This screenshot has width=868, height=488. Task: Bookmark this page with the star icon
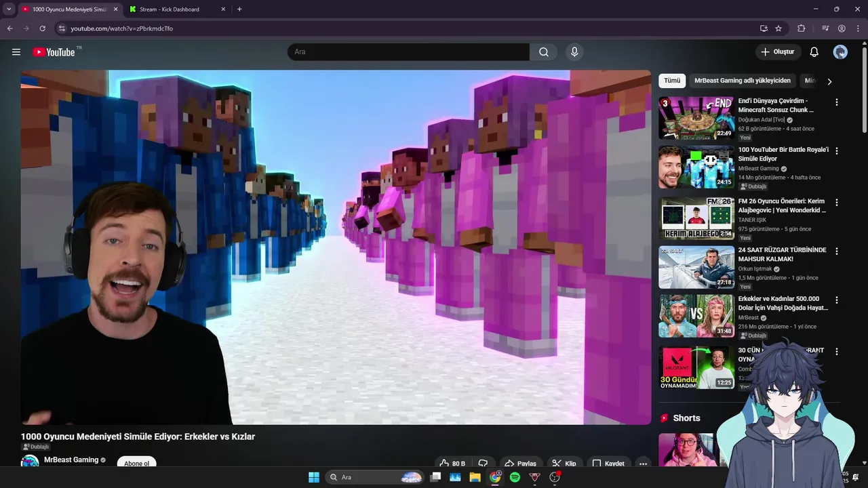coord(778,28)
